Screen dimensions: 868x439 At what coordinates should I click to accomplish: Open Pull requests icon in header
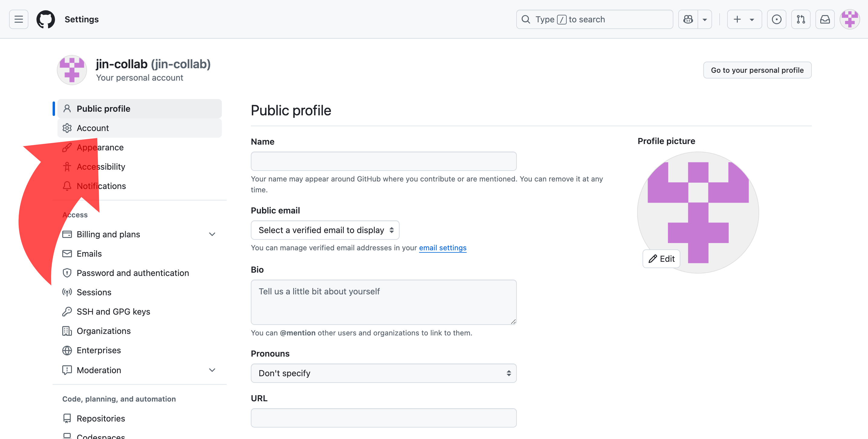[x=801, y=19]
